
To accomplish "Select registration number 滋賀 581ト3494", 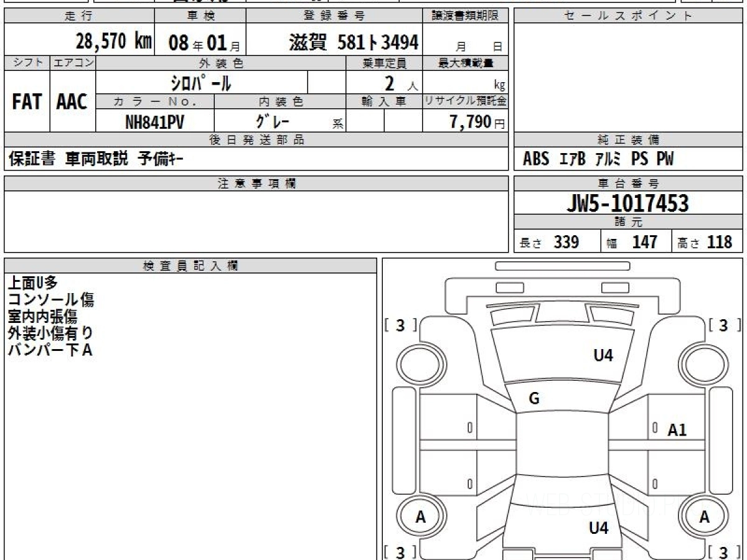I will tap(354, 42).
